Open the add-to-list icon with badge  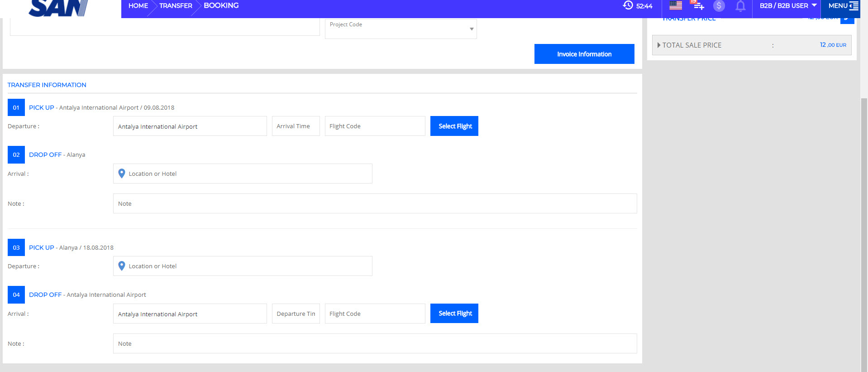tap(698, 5)
